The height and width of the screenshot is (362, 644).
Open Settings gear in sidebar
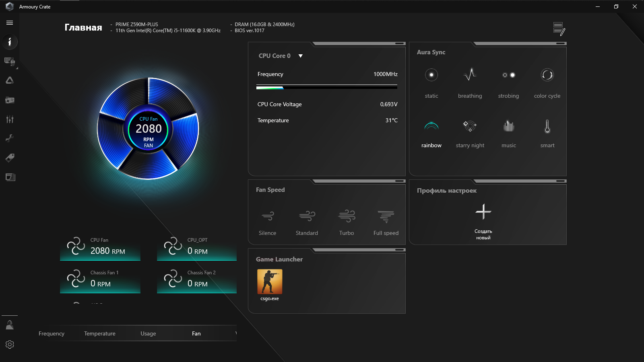click(10, 344)
